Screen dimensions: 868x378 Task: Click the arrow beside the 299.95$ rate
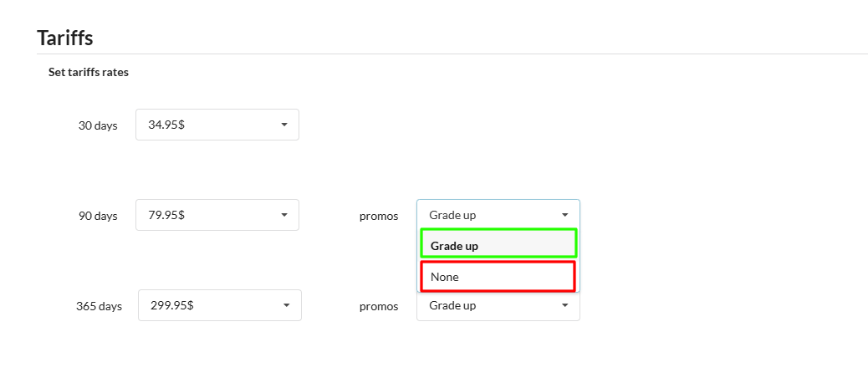pos(287,305)
